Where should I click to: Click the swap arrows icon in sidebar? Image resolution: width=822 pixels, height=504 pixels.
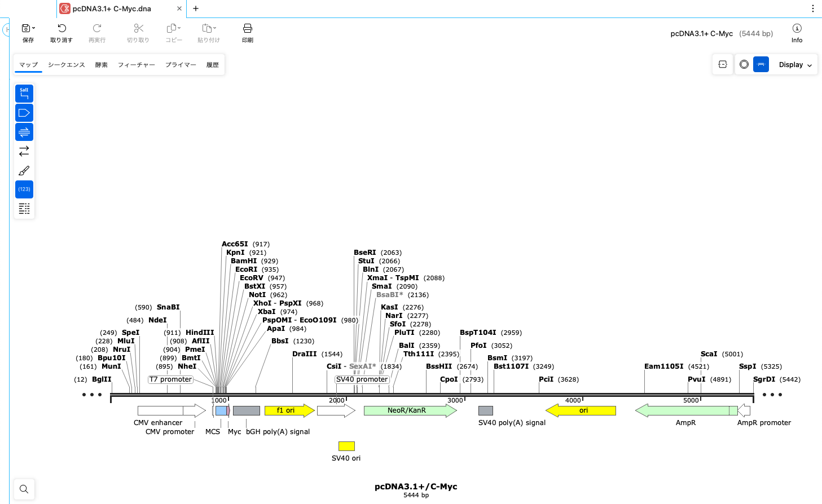point(24,151)
